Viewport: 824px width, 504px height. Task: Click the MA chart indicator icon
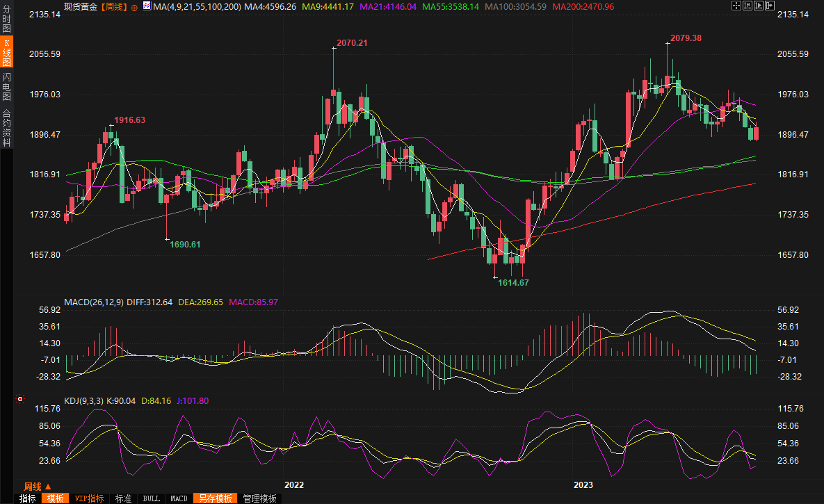tap(147, 6)
